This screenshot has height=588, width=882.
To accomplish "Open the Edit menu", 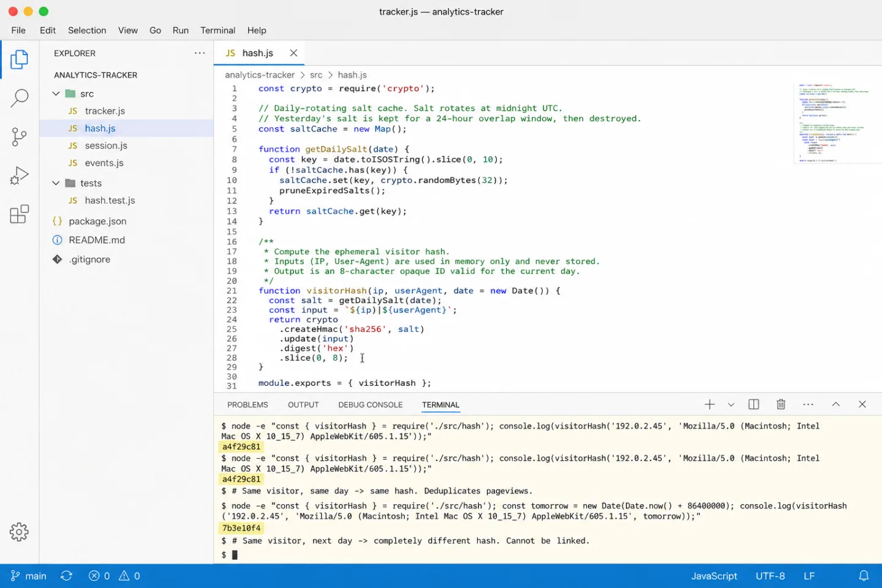I will 48,30.
